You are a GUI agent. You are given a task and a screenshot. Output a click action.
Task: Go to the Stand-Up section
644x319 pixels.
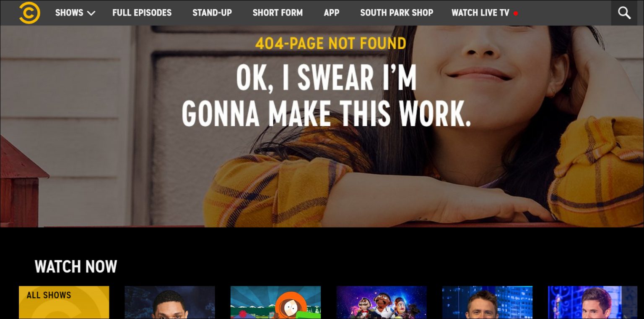pyautogui.click(x=212, y=13)
